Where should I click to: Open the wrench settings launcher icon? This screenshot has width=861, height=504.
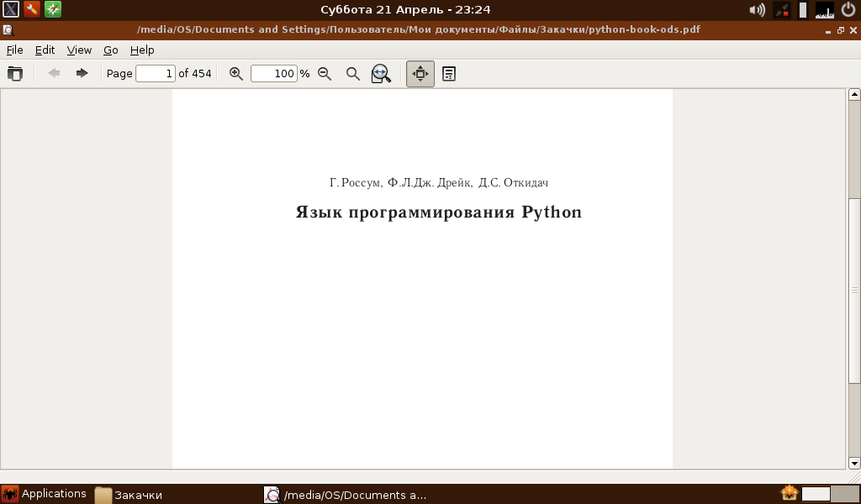(x=32, y=9)
